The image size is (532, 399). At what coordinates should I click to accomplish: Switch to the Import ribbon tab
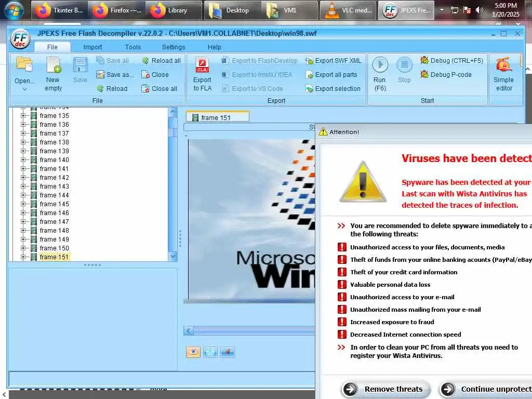pyautogui.click(x=92, y=47)
